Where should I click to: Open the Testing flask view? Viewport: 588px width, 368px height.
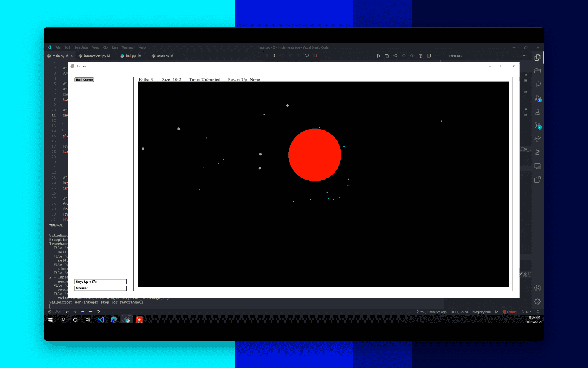pos(537,112)
